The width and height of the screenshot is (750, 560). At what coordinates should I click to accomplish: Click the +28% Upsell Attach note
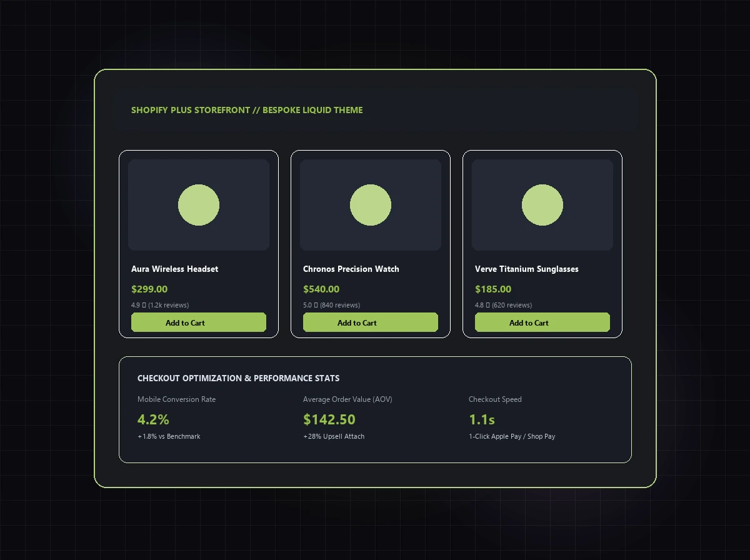click(x=334, y=436)
